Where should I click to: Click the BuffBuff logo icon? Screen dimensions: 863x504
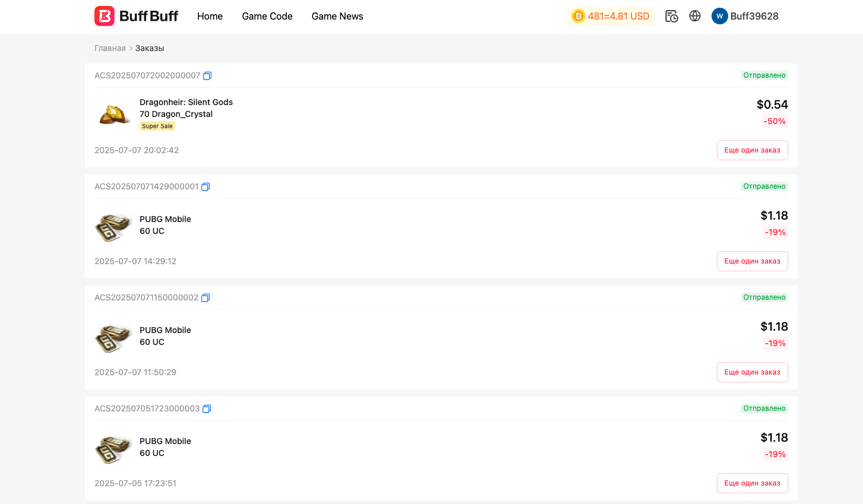click(105, 16)
